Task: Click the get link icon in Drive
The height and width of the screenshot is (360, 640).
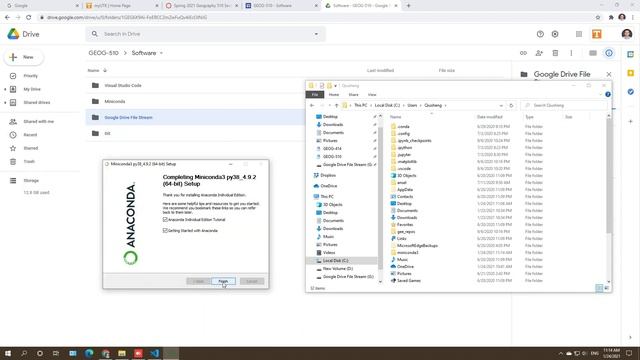Action: (x=523, y=53)
